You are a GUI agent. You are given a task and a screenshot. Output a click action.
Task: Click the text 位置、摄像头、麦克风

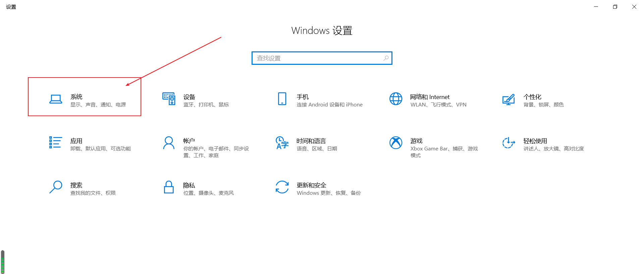pyautogui.click(x=208, y=193)
